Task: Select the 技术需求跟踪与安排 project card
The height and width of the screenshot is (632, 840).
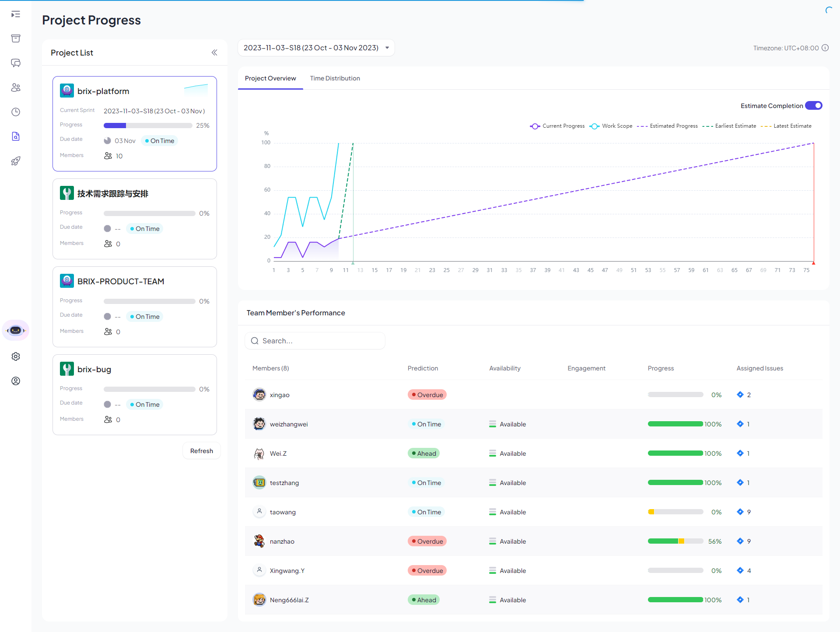Action: pos(135,219)
